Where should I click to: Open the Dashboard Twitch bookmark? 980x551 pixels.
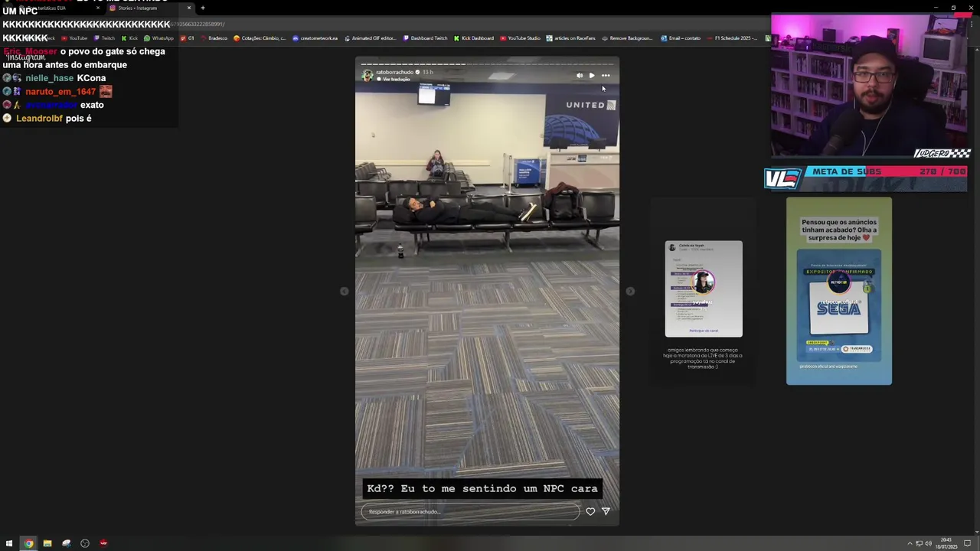tap(425, 38)
